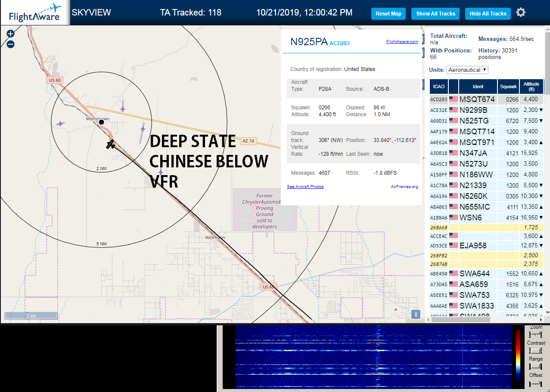
Task: Click the US flag in SWA644 row
Action: 453,274
